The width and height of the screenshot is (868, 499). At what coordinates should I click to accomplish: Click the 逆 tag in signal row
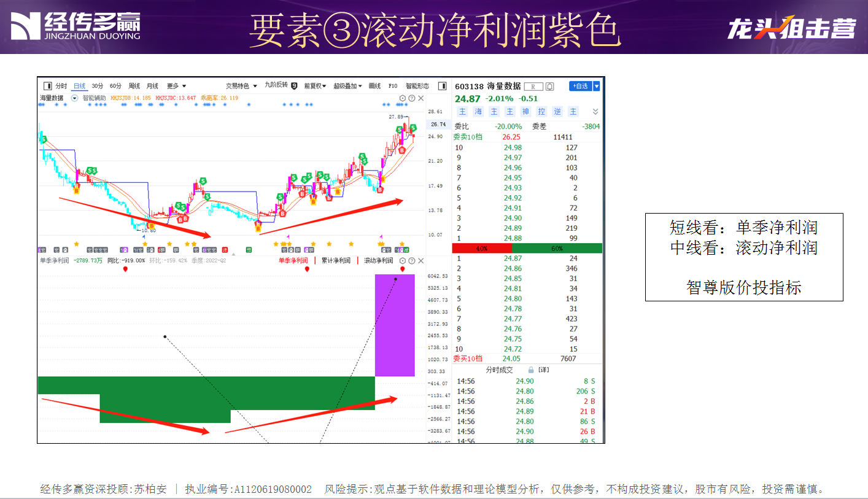pos(557,111)
